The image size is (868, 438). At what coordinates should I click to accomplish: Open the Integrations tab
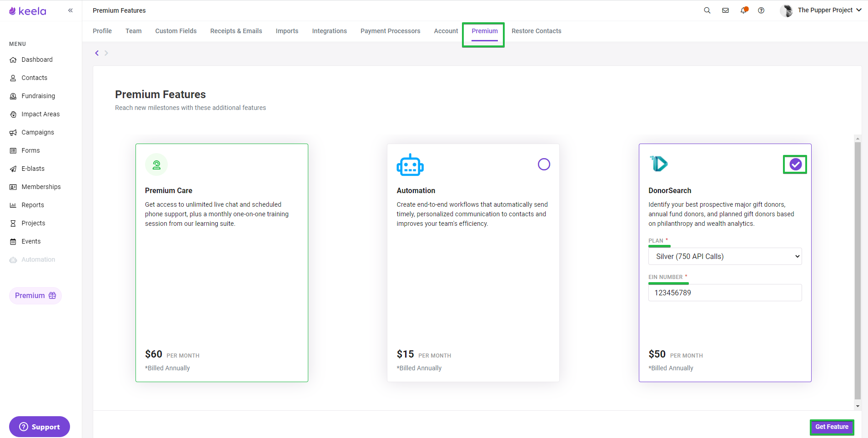(329, 31)
